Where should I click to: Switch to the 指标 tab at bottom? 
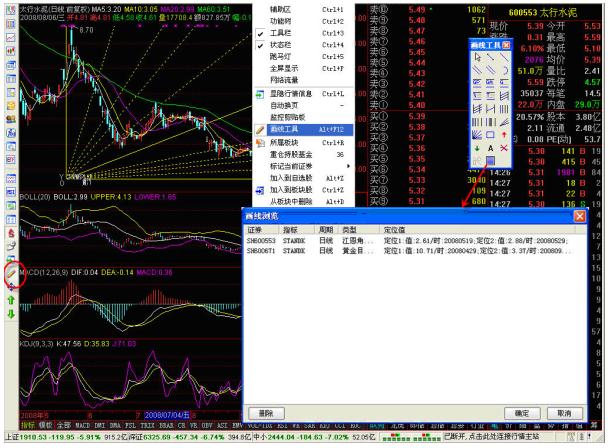pos(28,425)
